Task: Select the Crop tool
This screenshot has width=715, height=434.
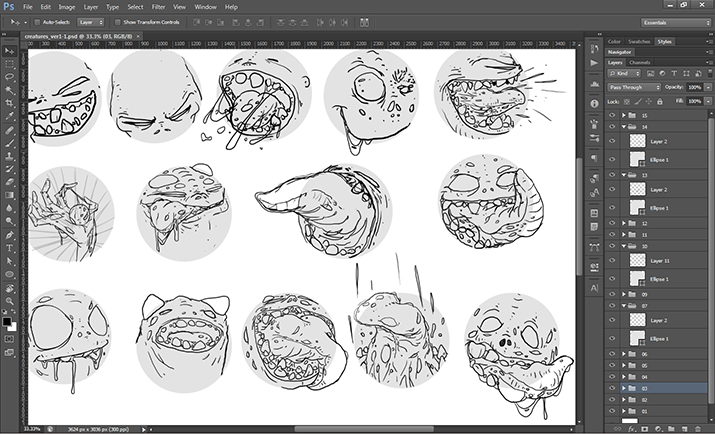Action: 9,103
